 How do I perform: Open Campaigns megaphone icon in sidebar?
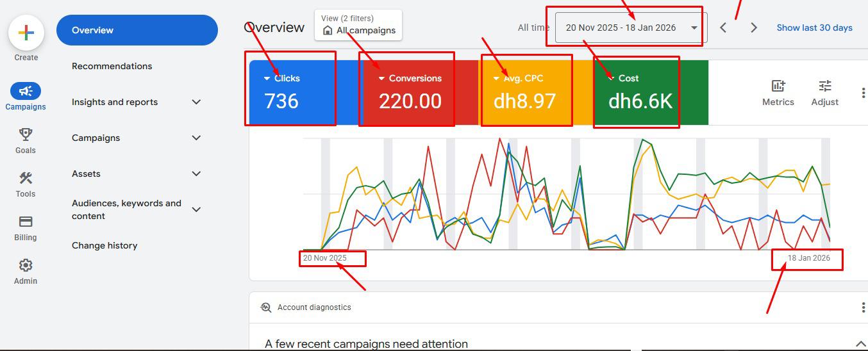[x=26, y=91]
